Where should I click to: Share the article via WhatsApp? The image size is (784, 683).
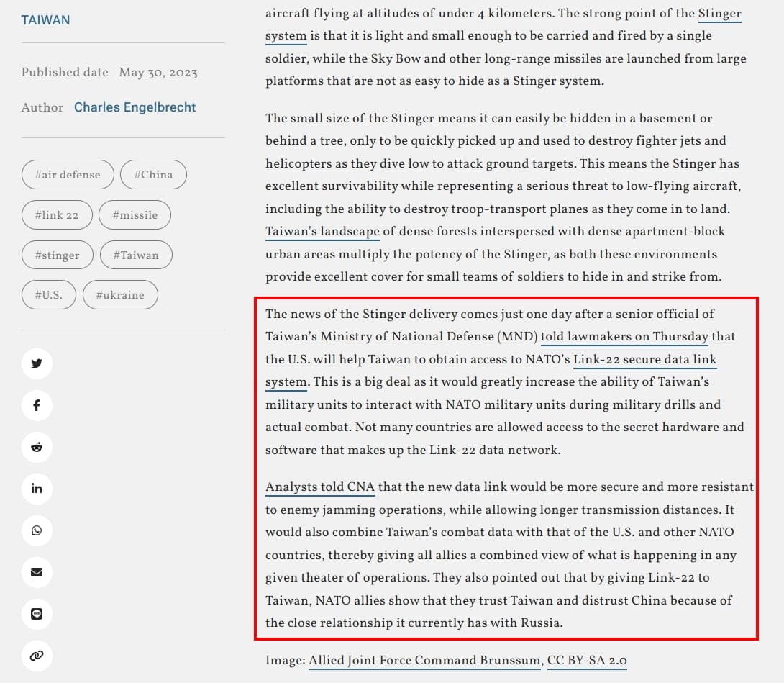[37, 530]
